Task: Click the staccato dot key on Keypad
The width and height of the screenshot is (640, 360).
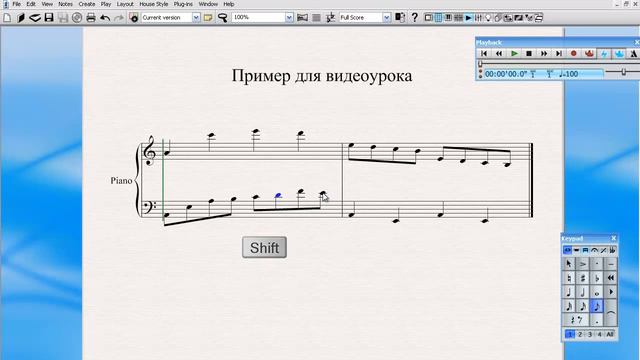Action: (x=597, y=264)
